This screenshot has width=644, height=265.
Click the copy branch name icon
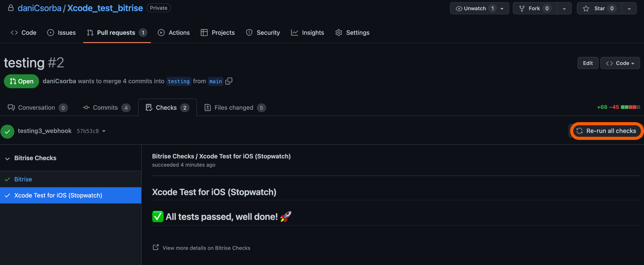[229, 81]
